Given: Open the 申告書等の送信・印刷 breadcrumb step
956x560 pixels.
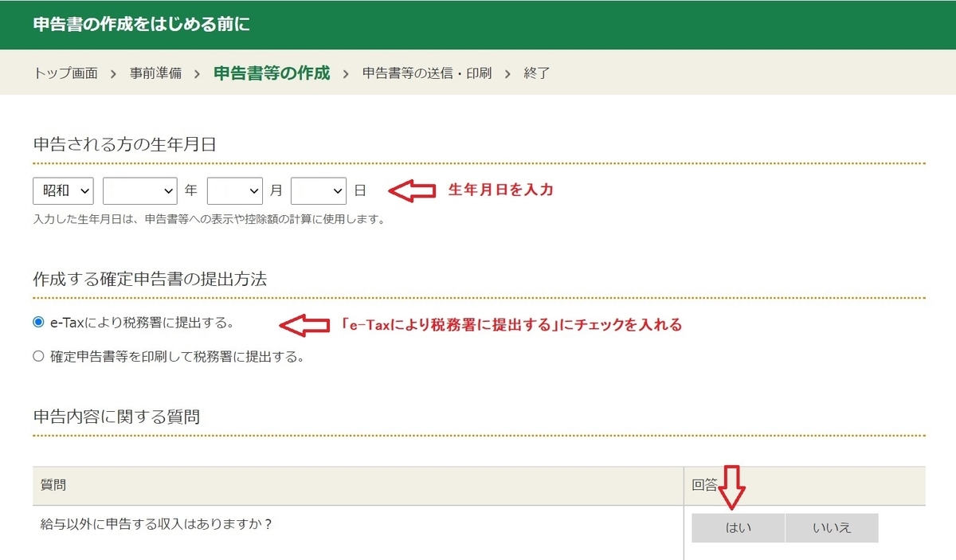Looking at the screenshot, I should click(427, 72).
